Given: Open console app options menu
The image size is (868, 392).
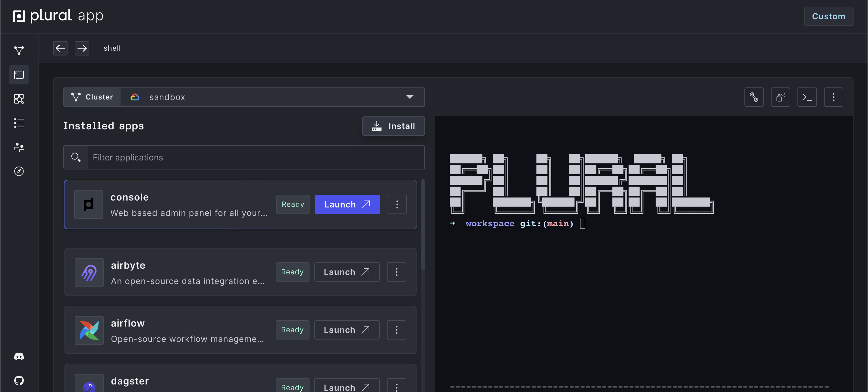Looking at the screenshot, I should (397, 205).
